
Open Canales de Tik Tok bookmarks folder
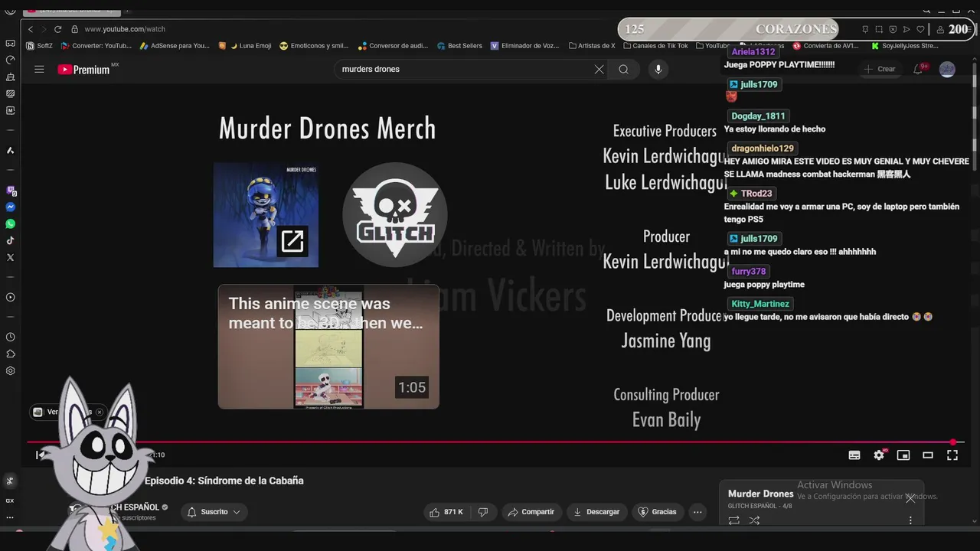point(655,46)
